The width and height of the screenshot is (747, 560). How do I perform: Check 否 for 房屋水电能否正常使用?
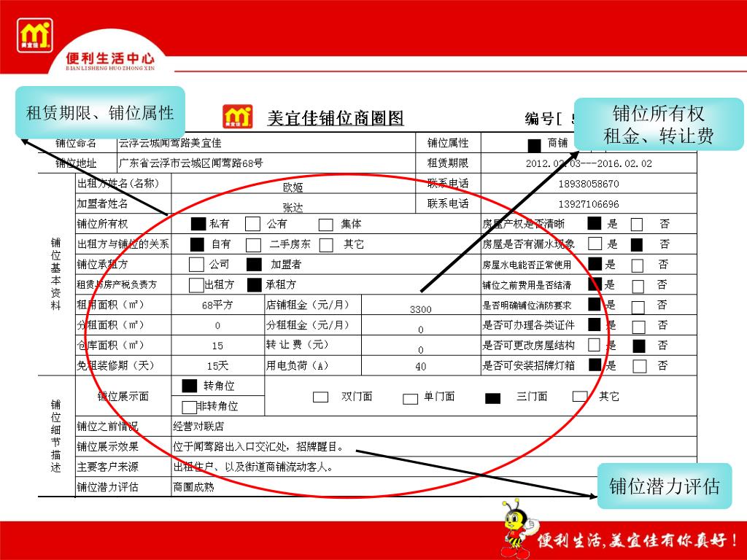click(638, 265)
